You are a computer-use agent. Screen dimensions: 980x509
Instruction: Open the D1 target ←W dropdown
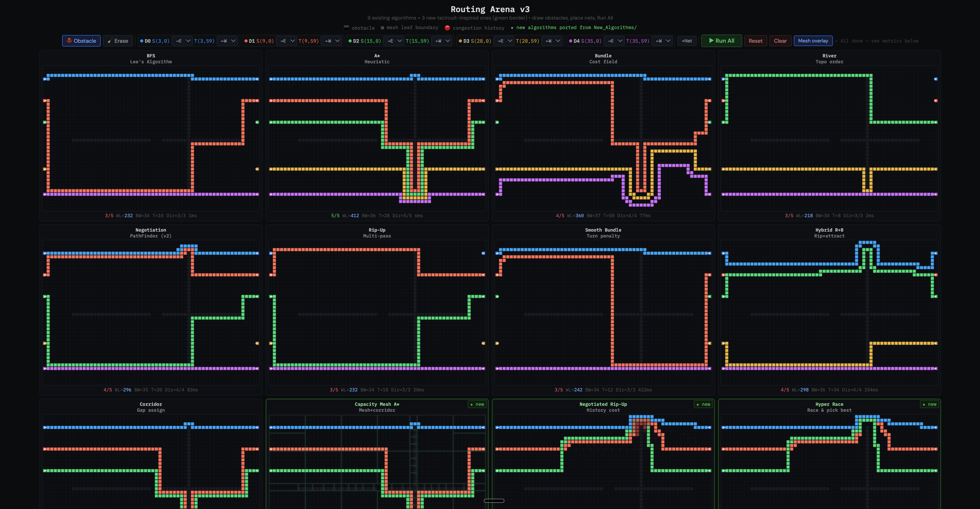click(x=331, y=41)
